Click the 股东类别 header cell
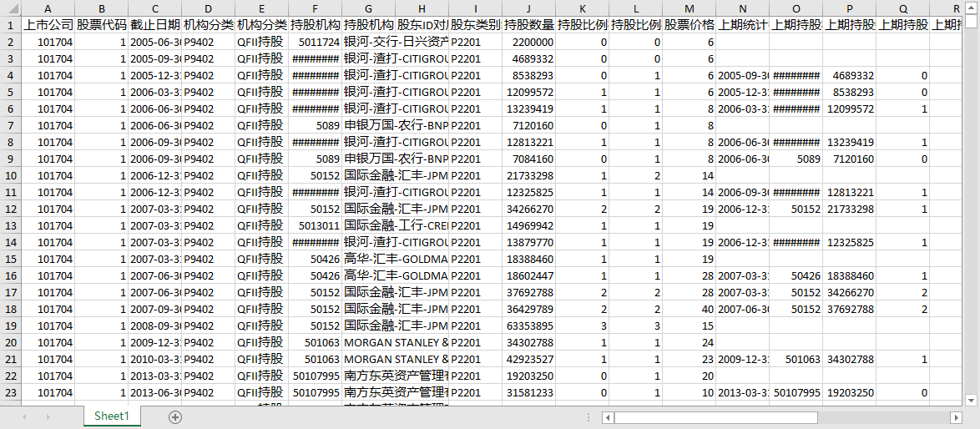This screenshot has height=429, width=980. point(475,26)
